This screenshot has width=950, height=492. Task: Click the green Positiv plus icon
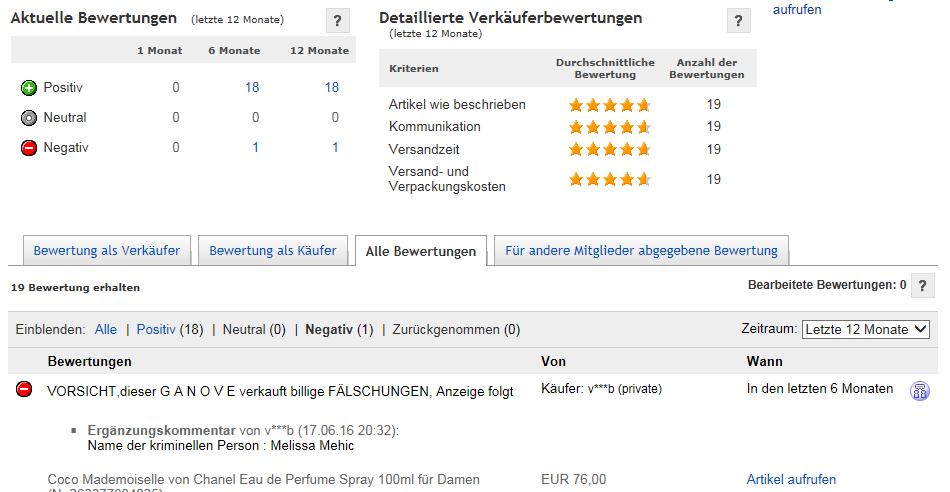point(29,88)
